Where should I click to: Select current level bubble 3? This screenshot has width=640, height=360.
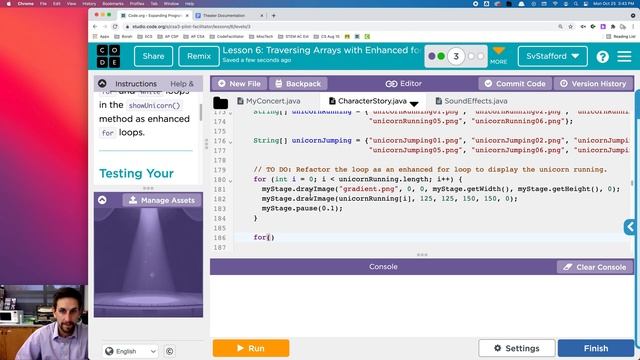pos(456,56)
